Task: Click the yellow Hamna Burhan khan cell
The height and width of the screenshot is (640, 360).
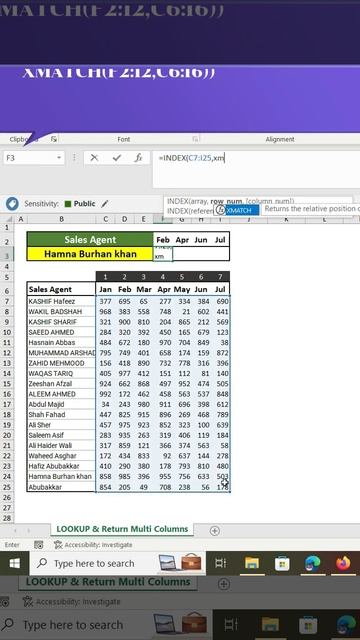Action: point(90,254)
